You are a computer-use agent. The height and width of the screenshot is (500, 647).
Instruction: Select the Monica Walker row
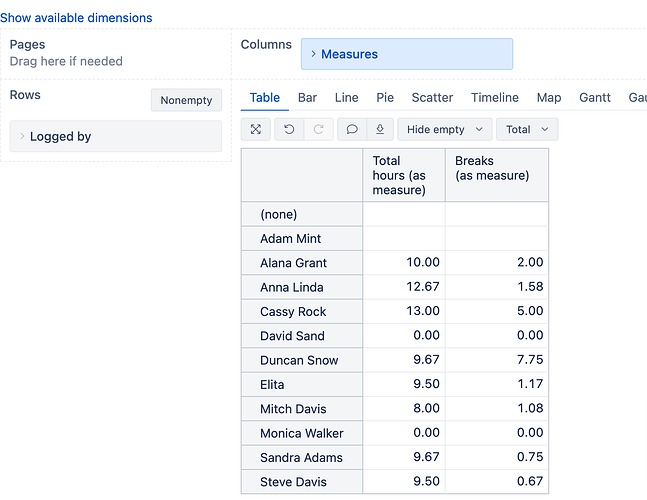pyautogui.click(x=302, y=433)
